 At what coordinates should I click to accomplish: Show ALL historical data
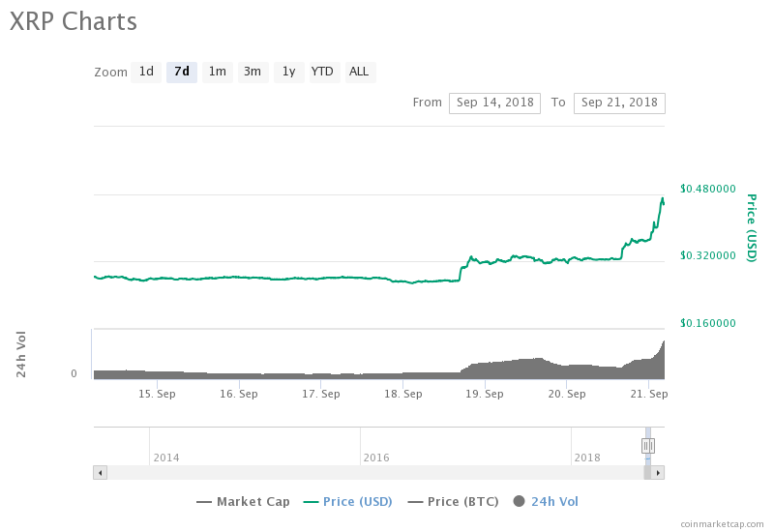tap(360, 72)
